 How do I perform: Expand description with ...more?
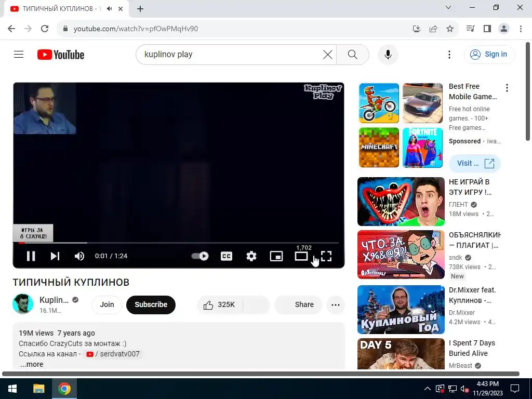[31, 364]
